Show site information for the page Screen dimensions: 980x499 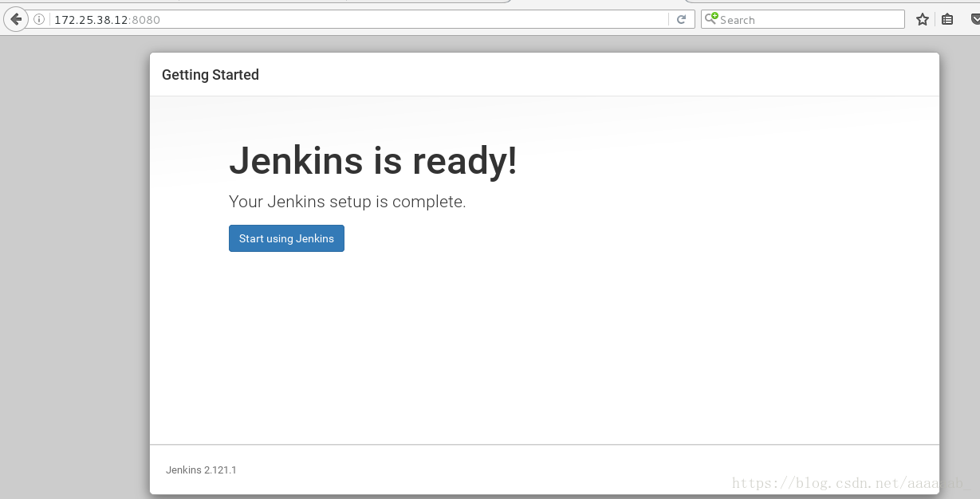pos(39,20)
